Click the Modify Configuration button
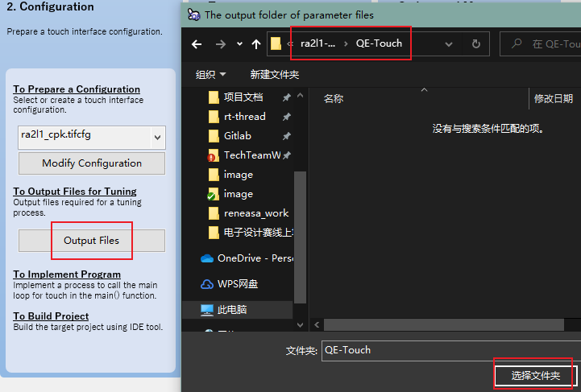This screenshot has width=581, height=392. pyautogui.click(x=91, y=163)
